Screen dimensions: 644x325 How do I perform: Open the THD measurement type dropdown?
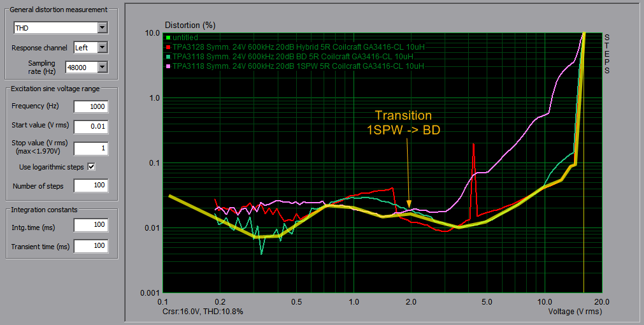[102, 28]
